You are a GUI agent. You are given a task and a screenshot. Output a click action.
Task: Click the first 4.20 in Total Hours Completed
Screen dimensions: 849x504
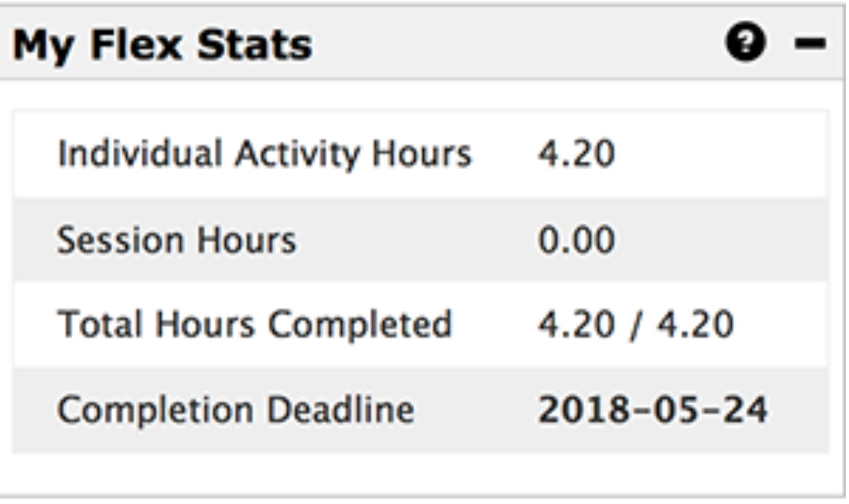(x=576, y=324)
